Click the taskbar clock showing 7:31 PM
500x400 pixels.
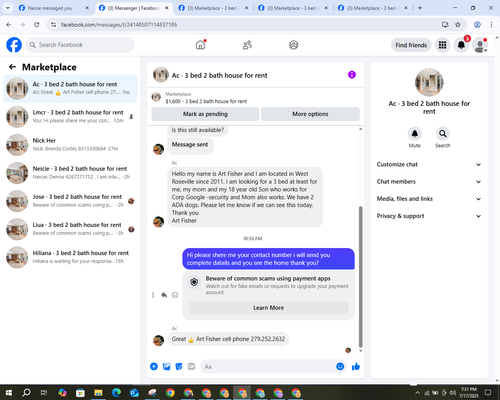469,393
